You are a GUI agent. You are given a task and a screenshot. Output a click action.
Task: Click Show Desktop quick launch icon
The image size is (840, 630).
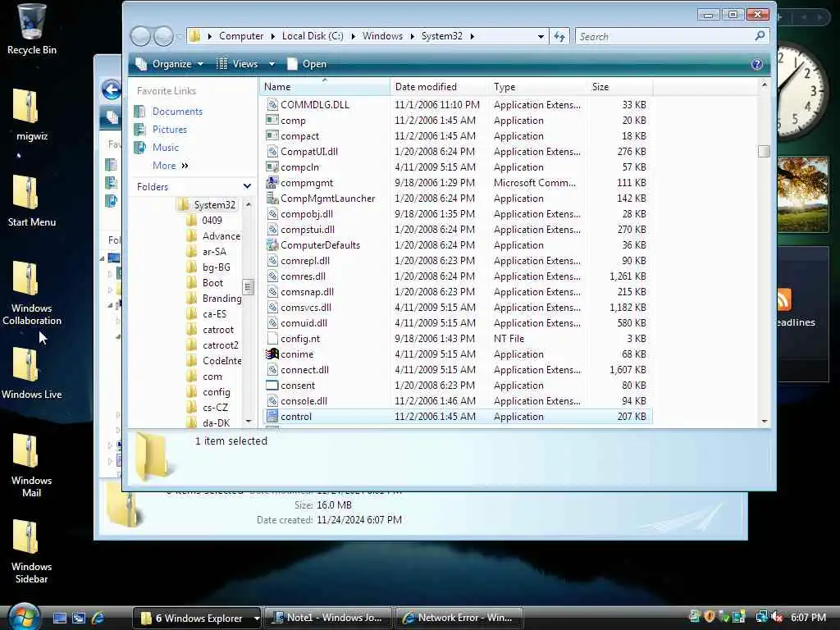[60, 618]
